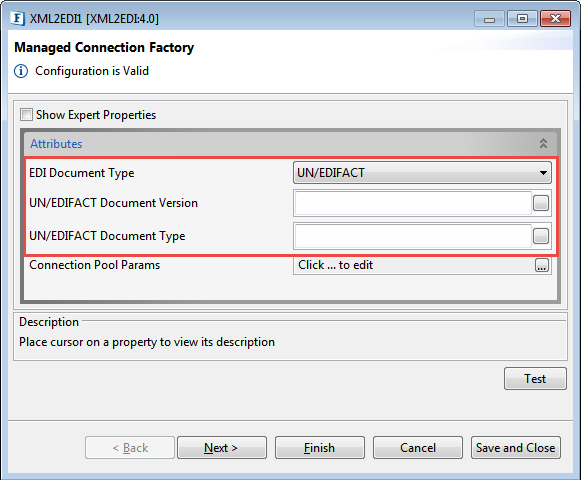
Task: Click the 'Click ... to edit' field
Action: 414,265
